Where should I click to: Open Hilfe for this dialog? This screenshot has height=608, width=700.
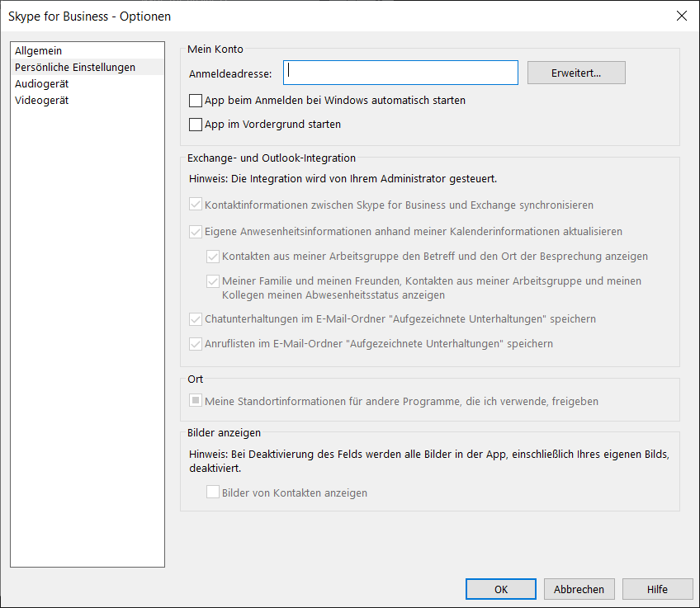pos(657,589)
